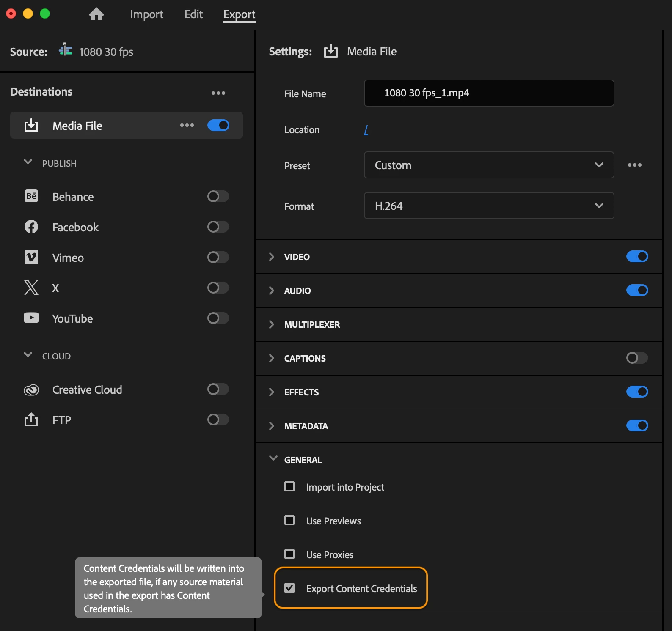Click the YouTube logo icon
The image size is (672, 631).
tap(31, 318)
